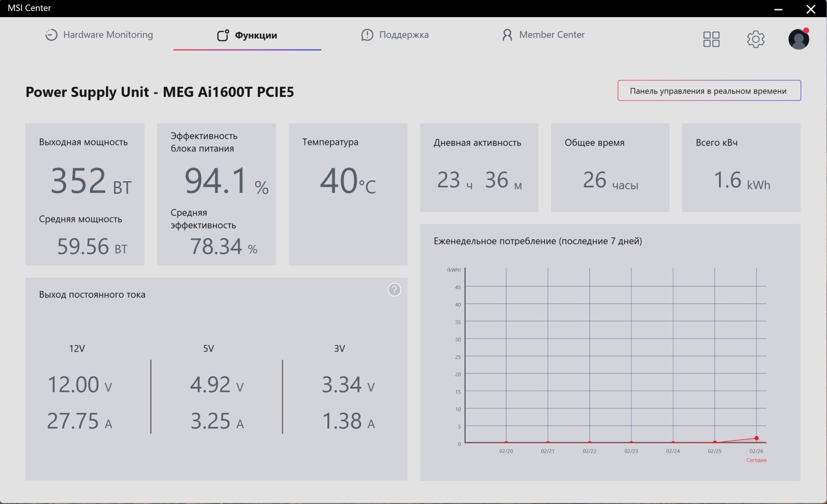The width and height of the screenshot is (827, 504).
Task: Click the Средняя эффективность label
Action: pos(203,219)
